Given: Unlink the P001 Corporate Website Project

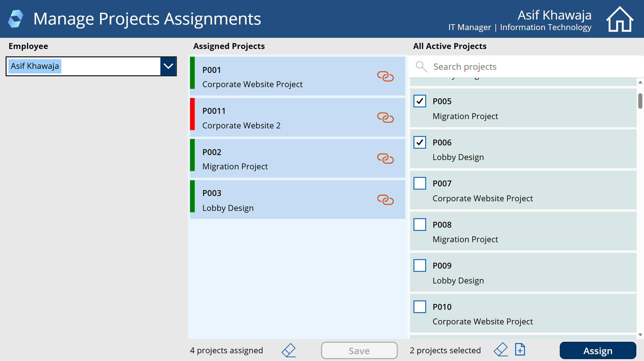Looking at the screenshot, I should 385,76.
